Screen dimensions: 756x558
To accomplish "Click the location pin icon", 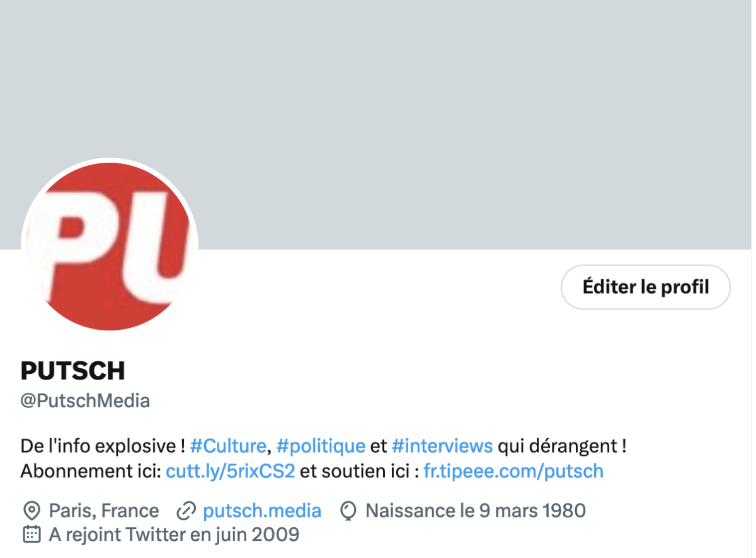I will click(x=31, y=511).
